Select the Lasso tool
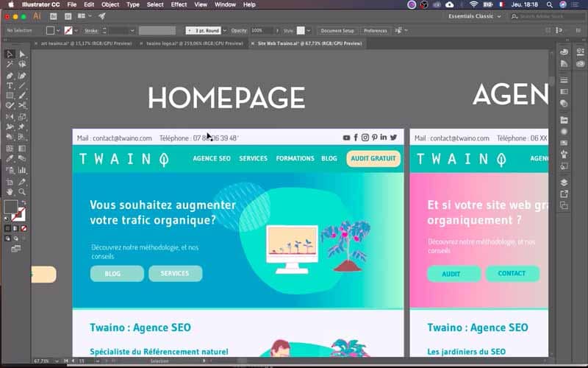The width and height of the screenshot is (588, 368). coord(22,65)
